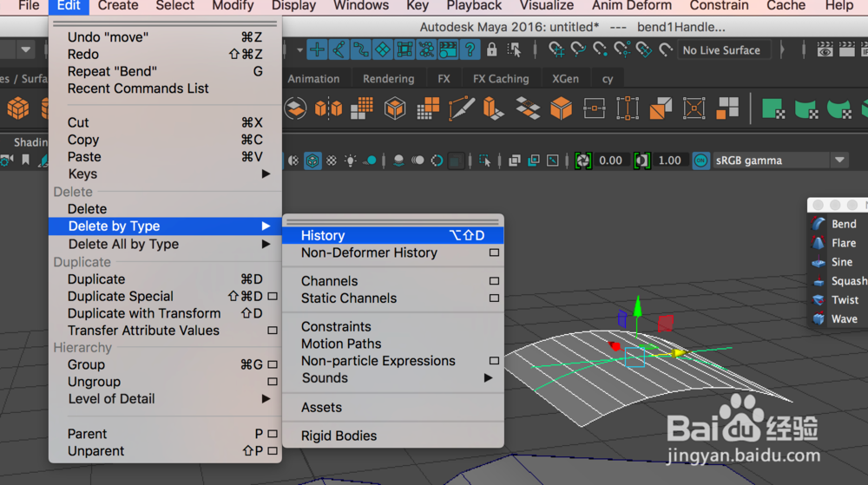
Task: Open the File menu
Action: click(29, 6)
